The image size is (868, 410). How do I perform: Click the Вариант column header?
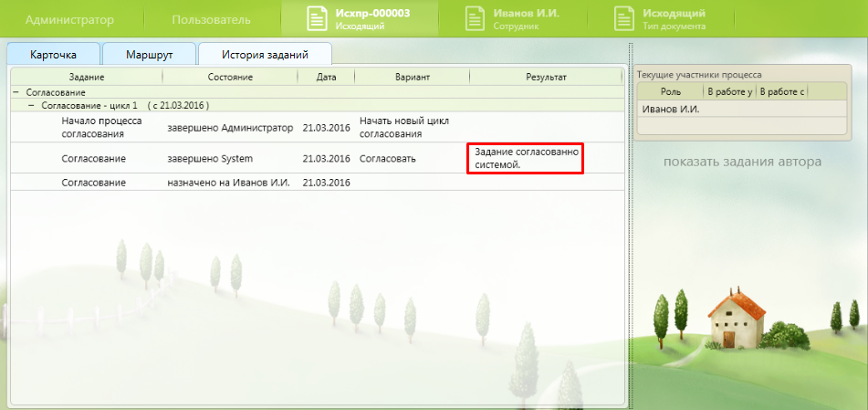412,78
